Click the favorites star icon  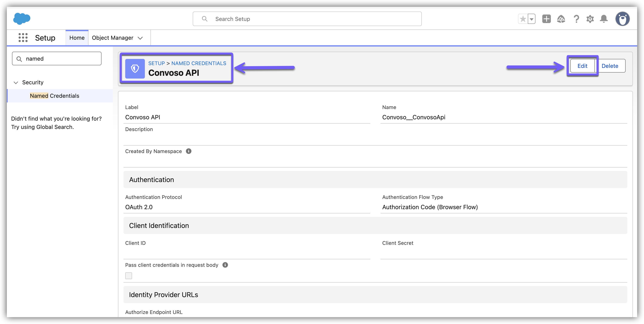coord(523,19)
